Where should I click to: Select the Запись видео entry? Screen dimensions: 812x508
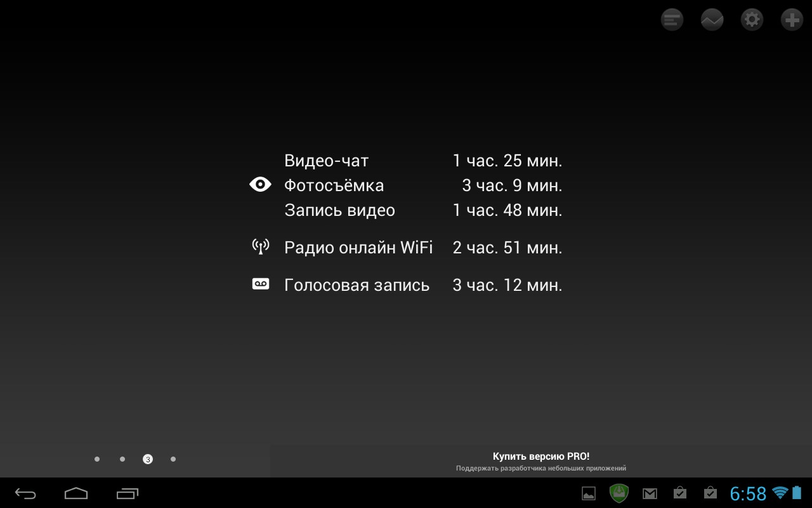click(x=422, y=210)
